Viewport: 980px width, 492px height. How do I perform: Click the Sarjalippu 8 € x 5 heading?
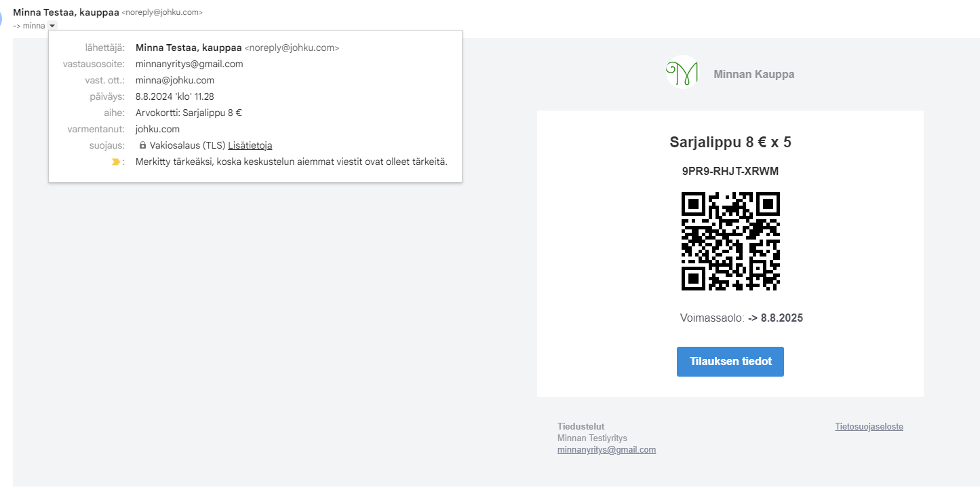(730, 143)
